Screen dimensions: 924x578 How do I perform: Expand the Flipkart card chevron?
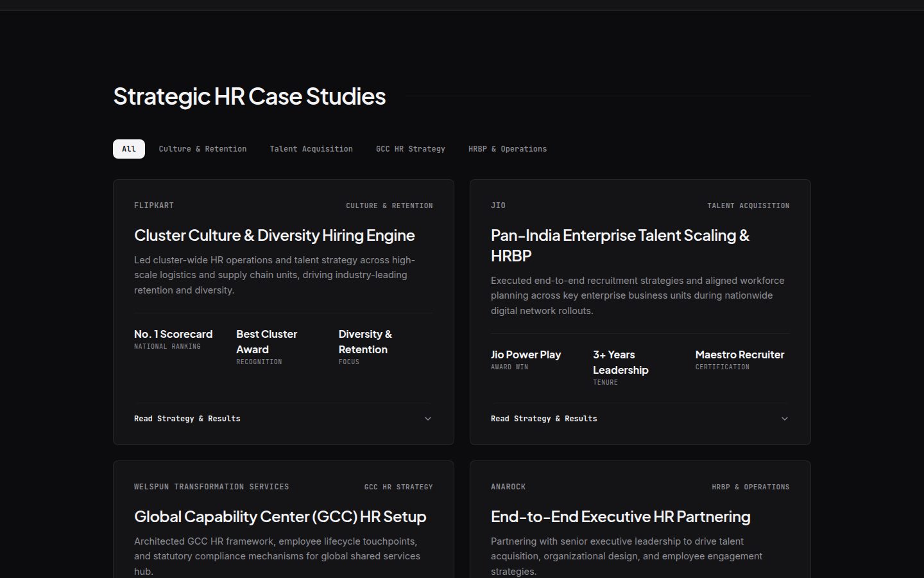(x=428, y=419)
